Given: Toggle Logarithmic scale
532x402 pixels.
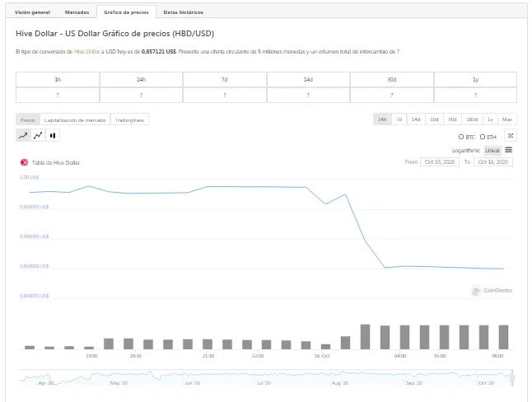Looking at the screenshot, I should 466,151.
